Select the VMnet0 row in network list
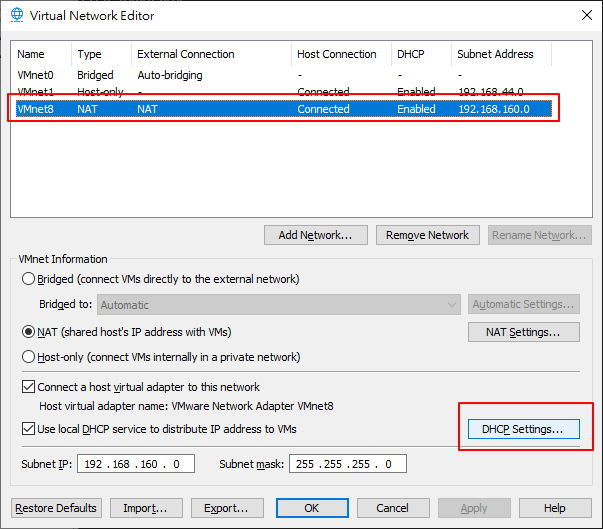The height and width of the screenshot is (529, 603). point(284,75)
